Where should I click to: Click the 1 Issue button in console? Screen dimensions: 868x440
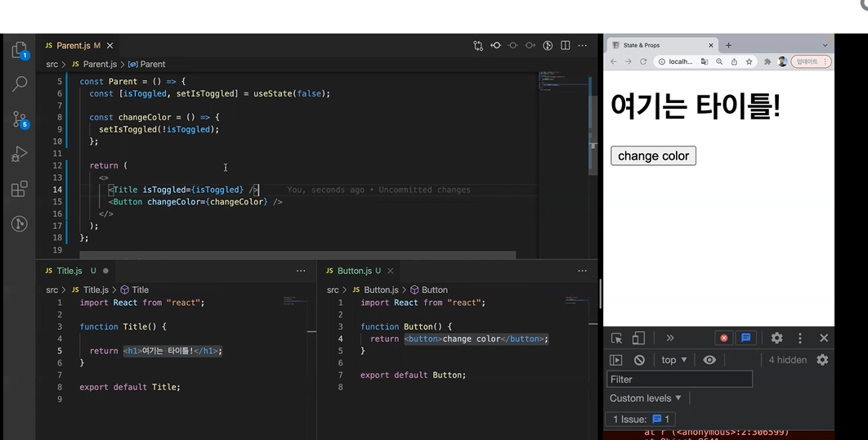641,419
